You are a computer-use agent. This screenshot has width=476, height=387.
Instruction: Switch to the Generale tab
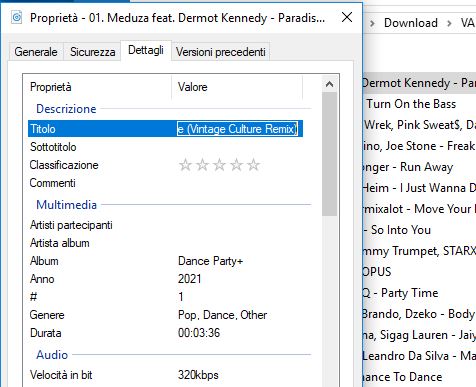tap(36, 52)
